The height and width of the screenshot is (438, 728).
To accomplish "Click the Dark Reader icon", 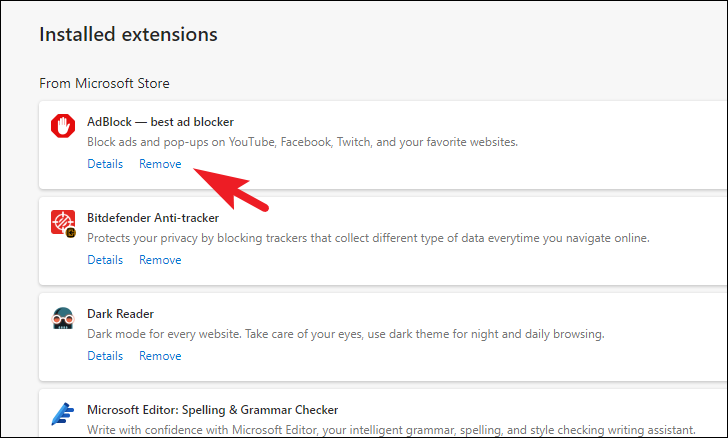I will click(x=63, y=318).
